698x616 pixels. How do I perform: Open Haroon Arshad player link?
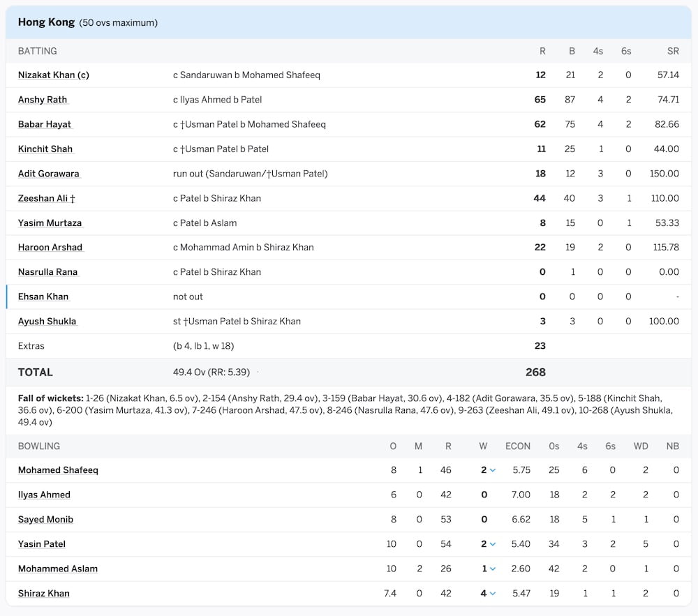(x=50, y=248)
